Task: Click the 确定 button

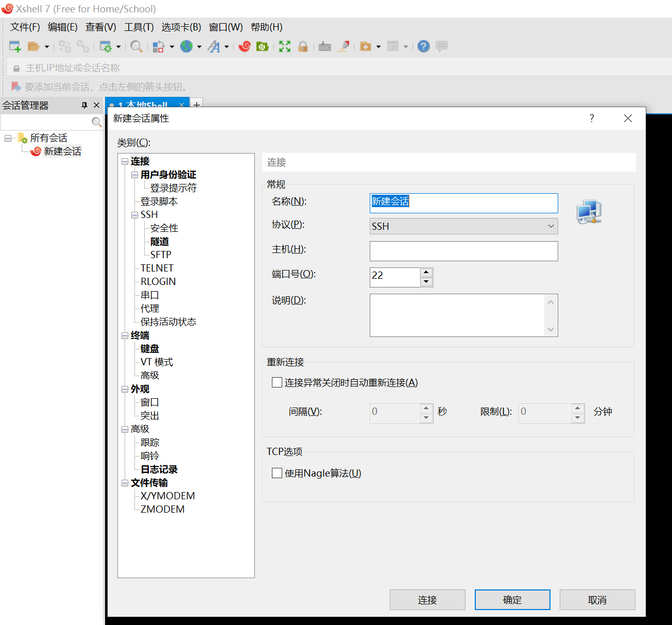Action: coord(512,600)
